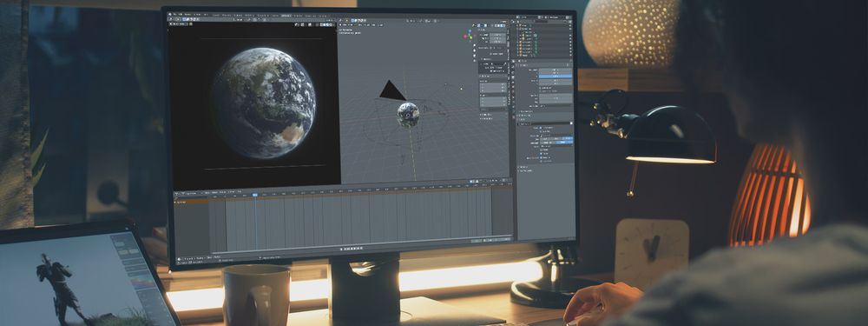
Task: Expand a collapsed panel in Properties editor
Action: point(519,111)
